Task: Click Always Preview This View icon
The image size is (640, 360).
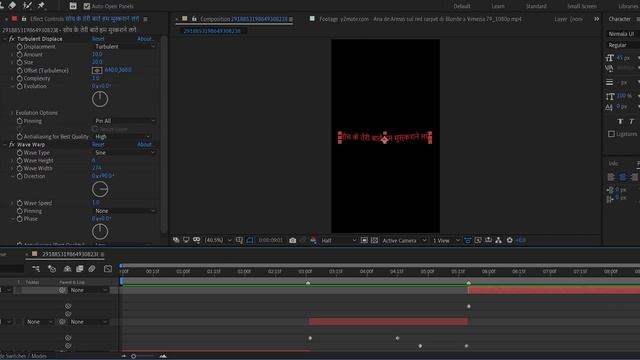Action: [x=176, y=240]
